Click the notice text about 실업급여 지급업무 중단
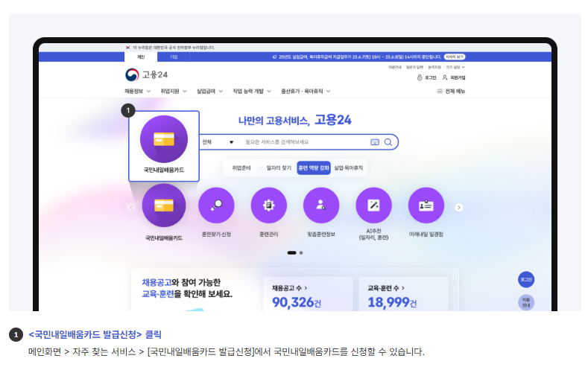The height and width of the screenshot is (370, 588). pos(360,57)
